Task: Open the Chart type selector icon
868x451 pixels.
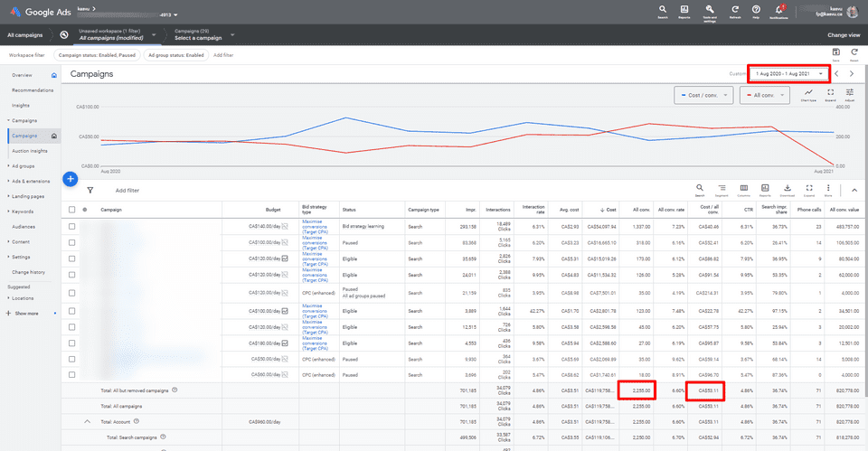Action: click(x=808, y=94)
